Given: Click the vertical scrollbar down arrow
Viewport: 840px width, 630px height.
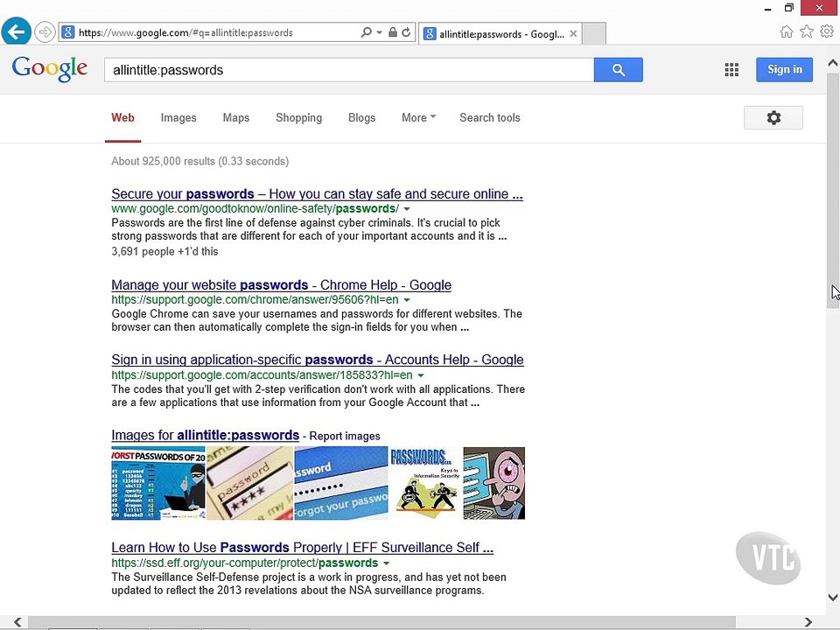Looking at the screenshot, I should [x=832, y=597].
